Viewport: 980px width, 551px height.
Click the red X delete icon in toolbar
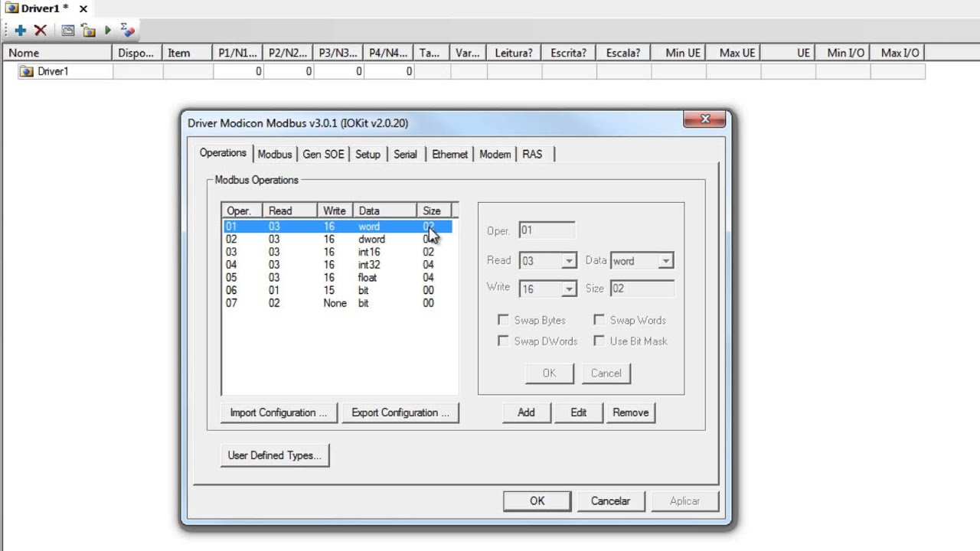41,31
